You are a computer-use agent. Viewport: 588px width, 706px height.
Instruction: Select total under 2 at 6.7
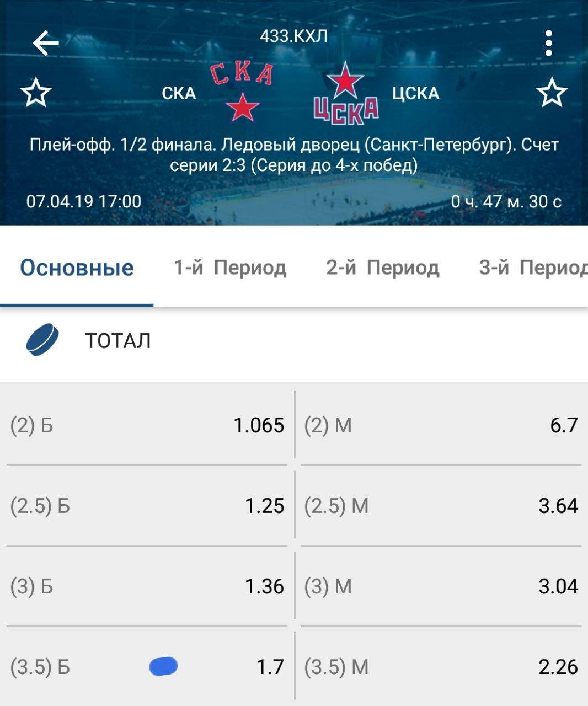441,425
